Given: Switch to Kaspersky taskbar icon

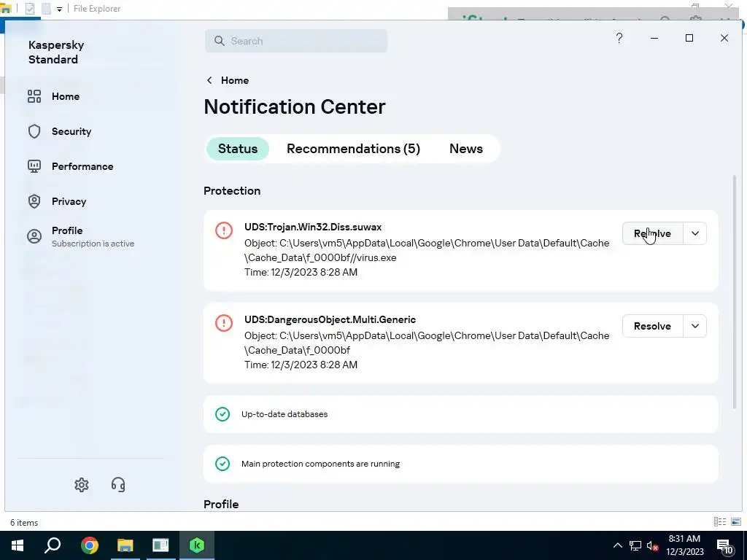Looking at the screenshot, I should 197,545.
